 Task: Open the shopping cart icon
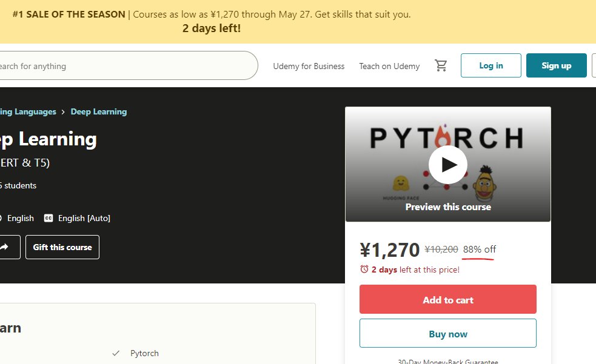(x=441, y=65)
